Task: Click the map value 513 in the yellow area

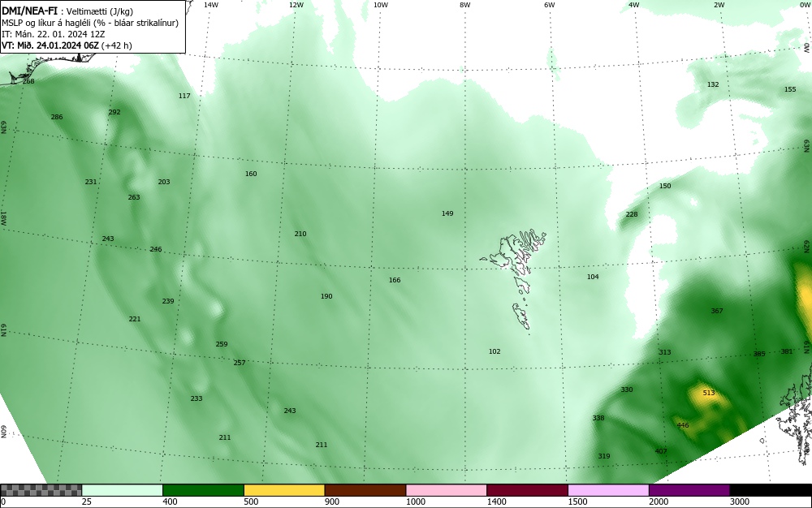Action: (709, 393)
